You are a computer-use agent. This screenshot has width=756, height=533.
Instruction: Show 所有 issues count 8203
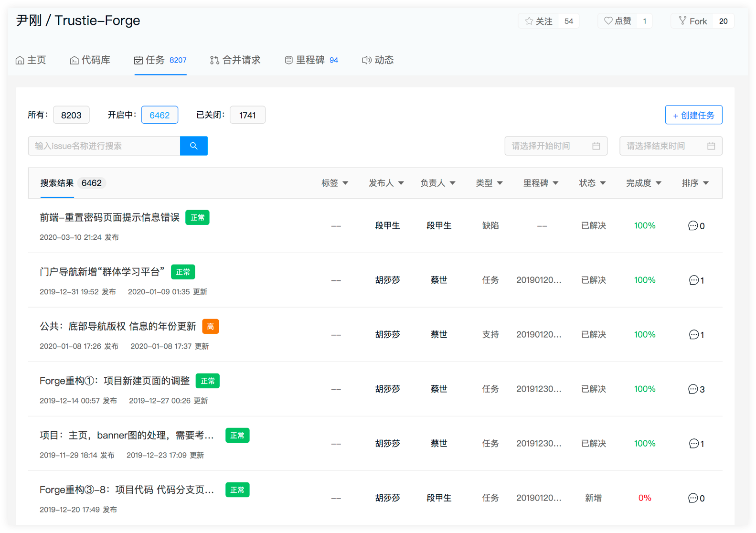point(71,115)
